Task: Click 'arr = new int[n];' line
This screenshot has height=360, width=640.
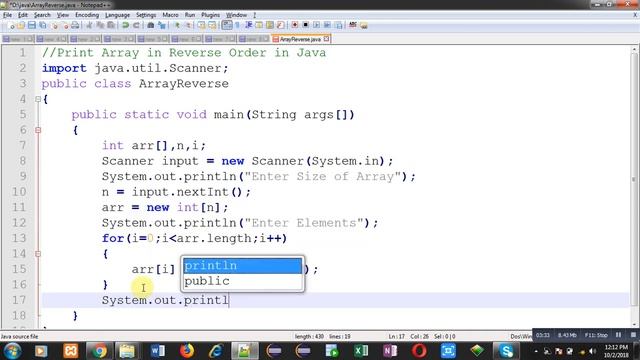Action: [165, 207]
